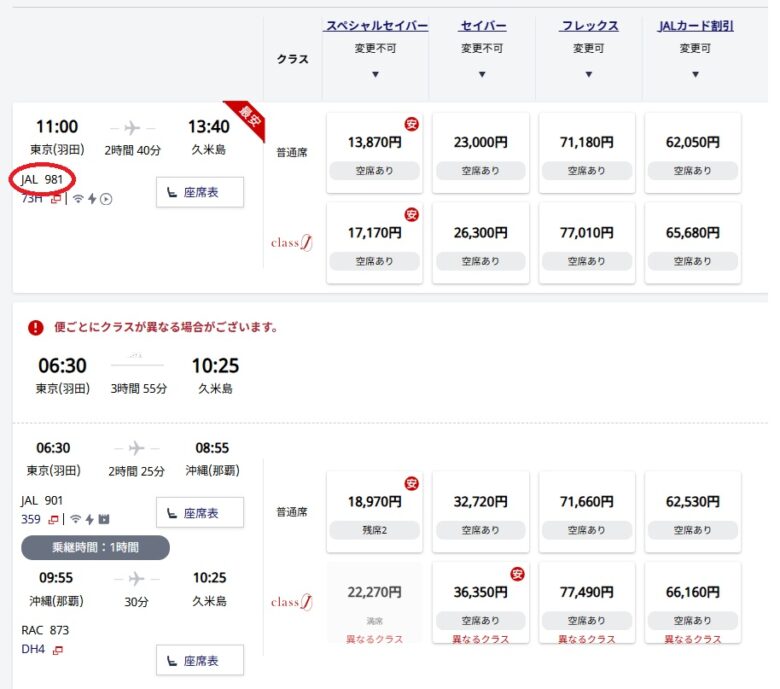Image resolution: width=780 pixels, height=689 pixels.
Task: Select 17,170円 Class J special saver fare
Action: click(375, 243)
